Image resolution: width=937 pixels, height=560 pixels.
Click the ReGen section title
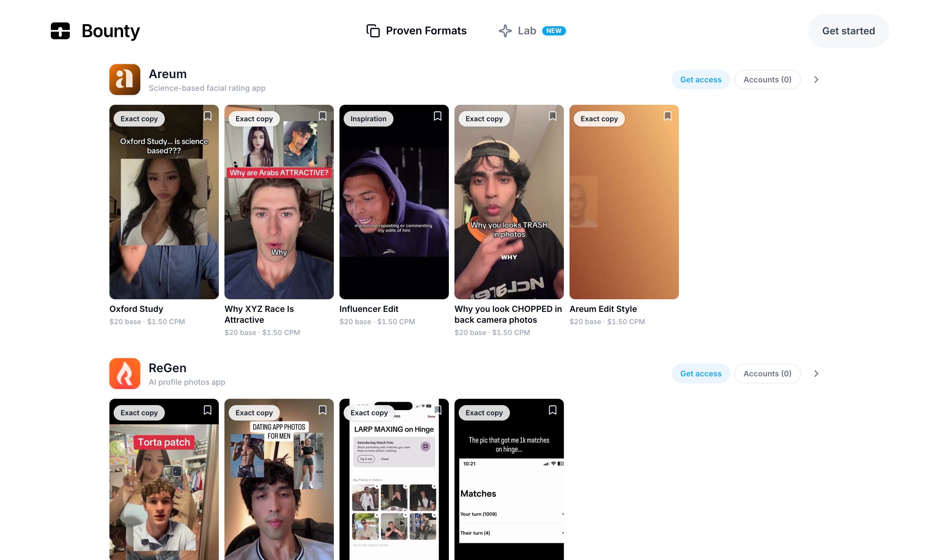point(168,368)
